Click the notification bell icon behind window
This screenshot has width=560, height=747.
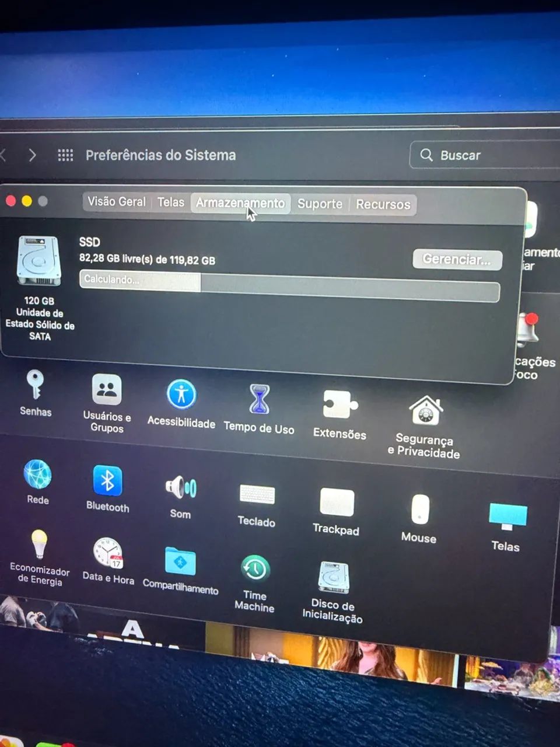point(528,330)
